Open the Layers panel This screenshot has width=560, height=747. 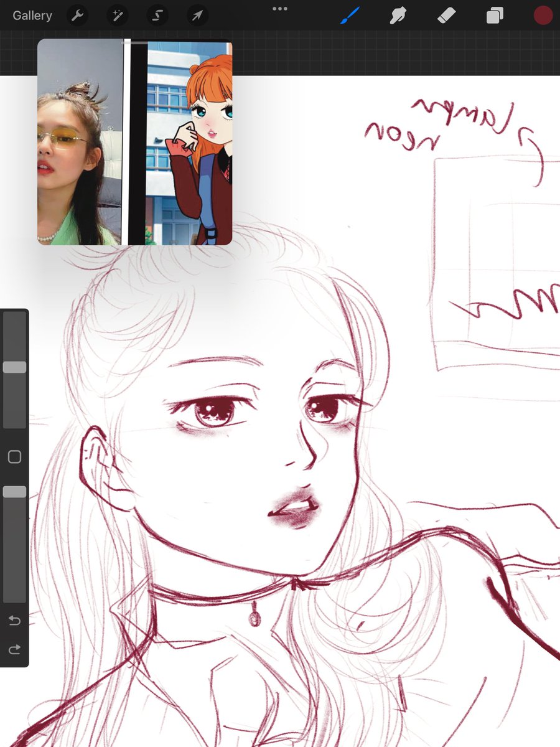click(495, 16)
